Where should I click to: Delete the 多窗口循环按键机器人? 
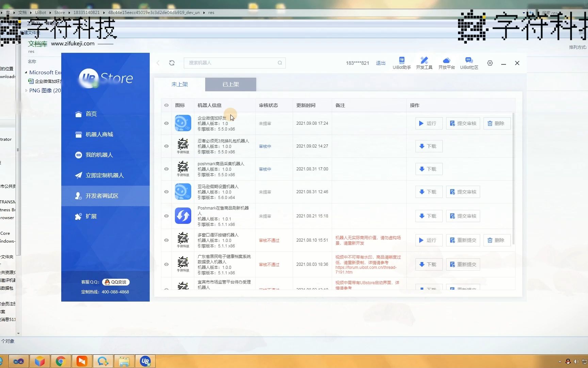(x=497, y=240)
